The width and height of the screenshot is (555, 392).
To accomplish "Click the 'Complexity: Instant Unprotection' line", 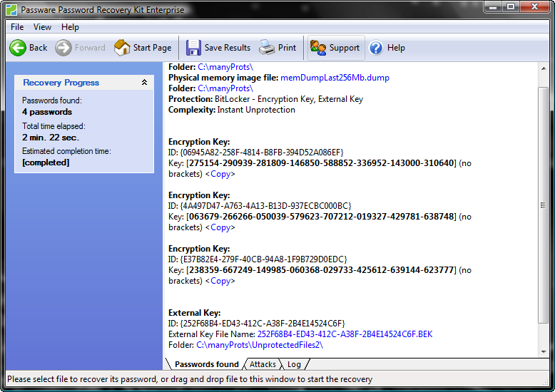I will click(232, 110).
